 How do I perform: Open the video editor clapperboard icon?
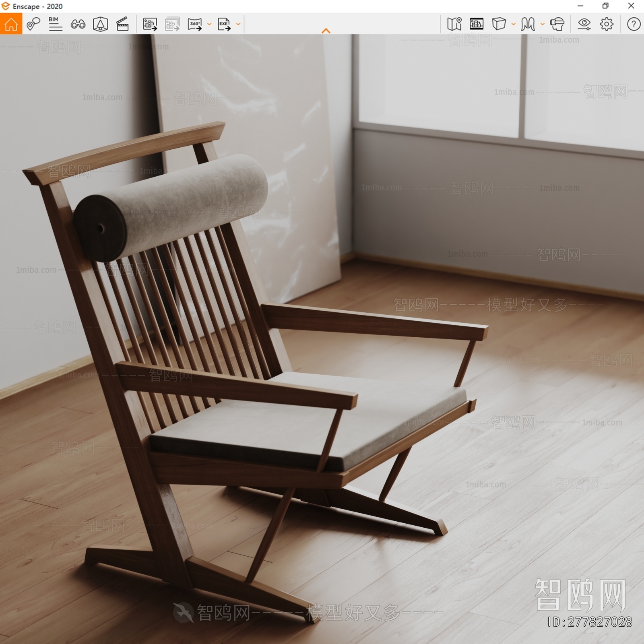point(122,24)
